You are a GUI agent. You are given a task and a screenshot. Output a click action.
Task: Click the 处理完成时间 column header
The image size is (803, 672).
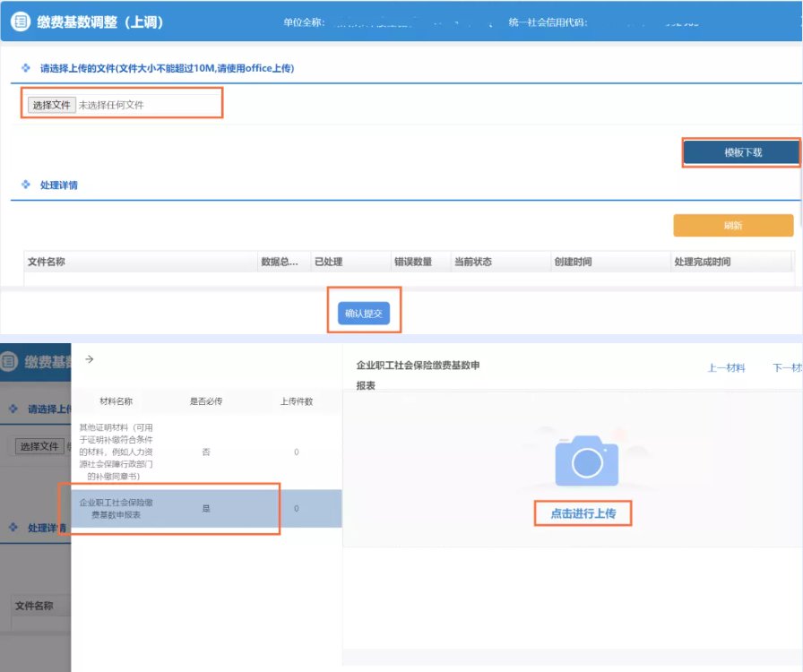[x=702, y=262]
